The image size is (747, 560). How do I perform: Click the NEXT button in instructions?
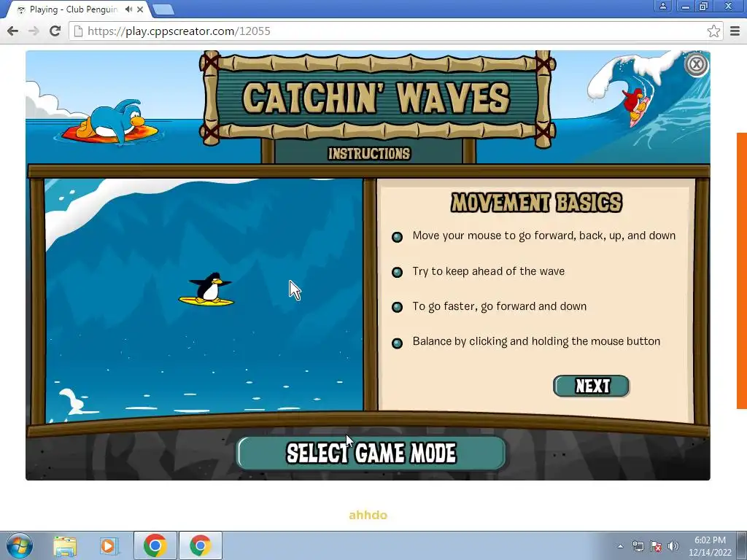point(591,386)
